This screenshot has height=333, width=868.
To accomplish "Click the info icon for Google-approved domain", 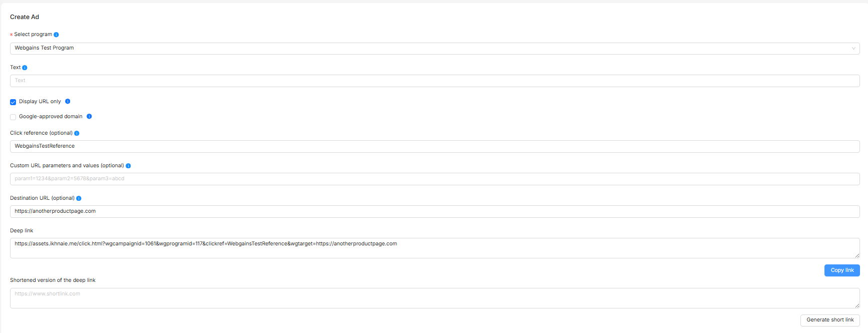I will [x=89, y=116].
